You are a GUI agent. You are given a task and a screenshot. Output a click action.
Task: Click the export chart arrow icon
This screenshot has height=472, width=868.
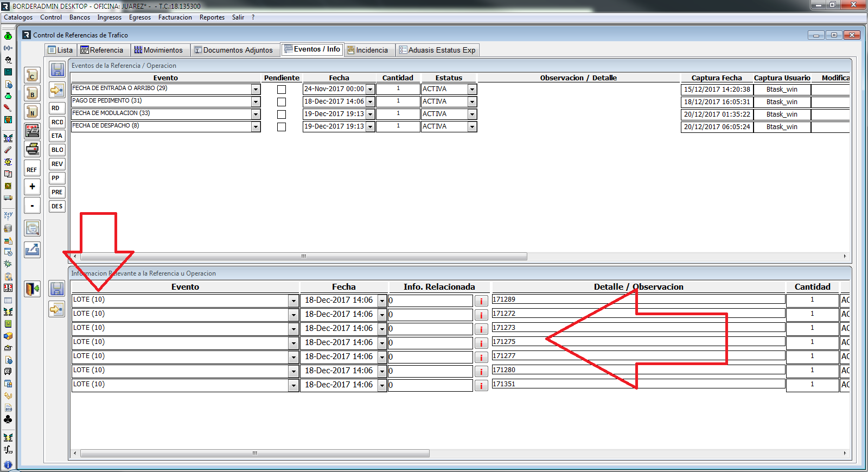coord(33,250)
